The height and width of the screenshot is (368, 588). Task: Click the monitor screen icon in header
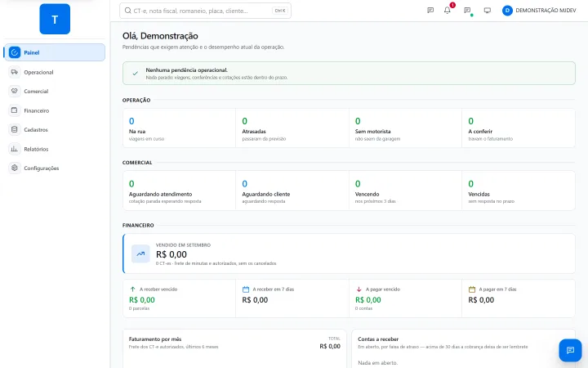487,11
